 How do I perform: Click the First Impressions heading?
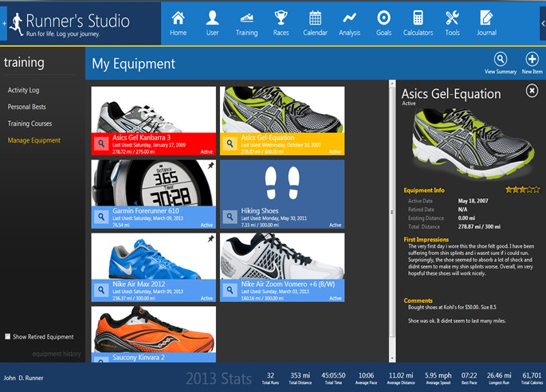[426, 240]
